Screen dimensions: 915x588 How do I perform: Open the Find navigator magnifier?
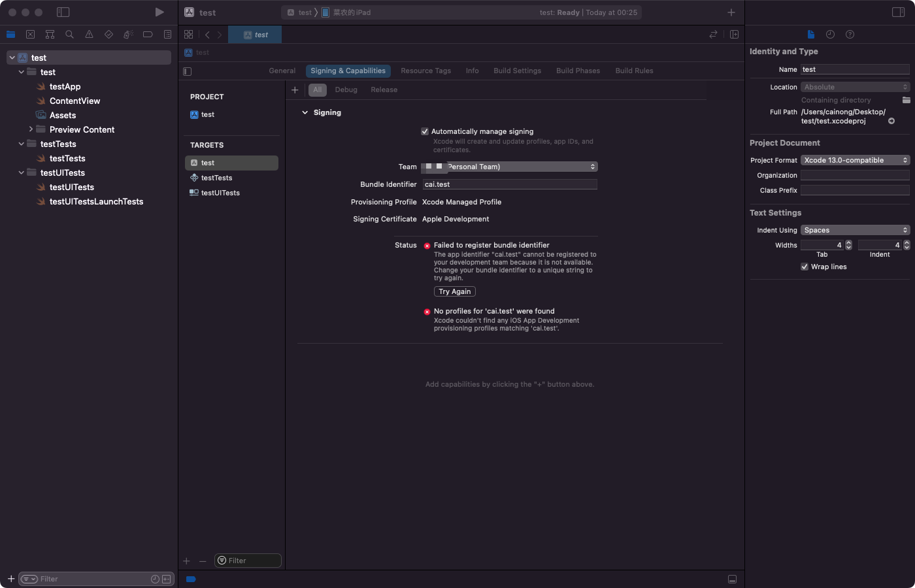click(69, 35)
